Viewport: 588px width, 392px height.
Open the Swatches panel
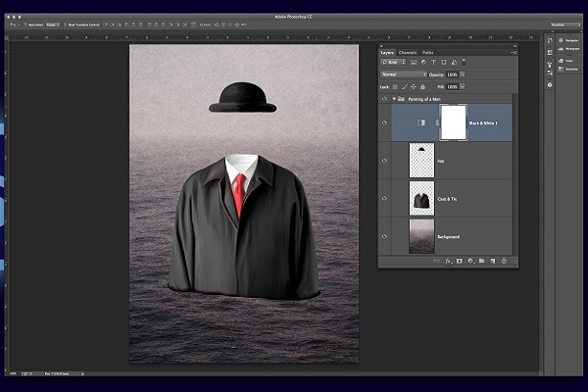[x=568, y=69]
